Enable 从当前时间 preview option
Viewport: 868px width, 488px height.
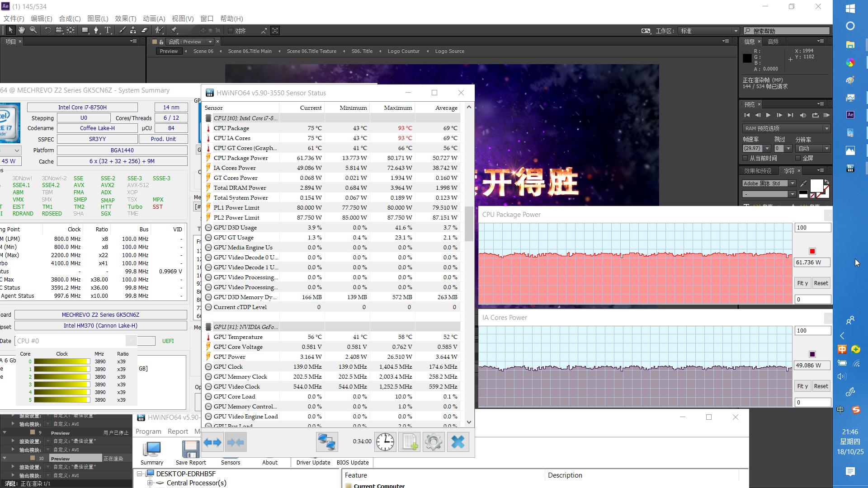[x=745, y=158]
